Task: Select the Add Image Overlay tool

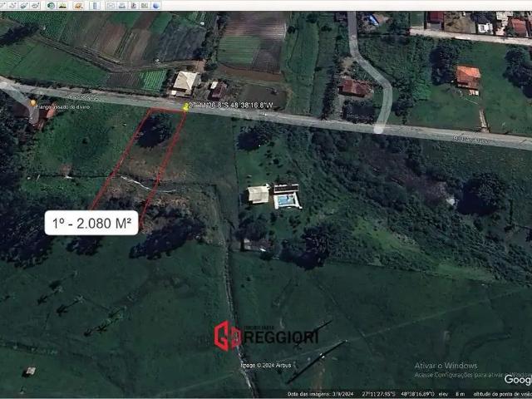Action: tap(24, 5)
